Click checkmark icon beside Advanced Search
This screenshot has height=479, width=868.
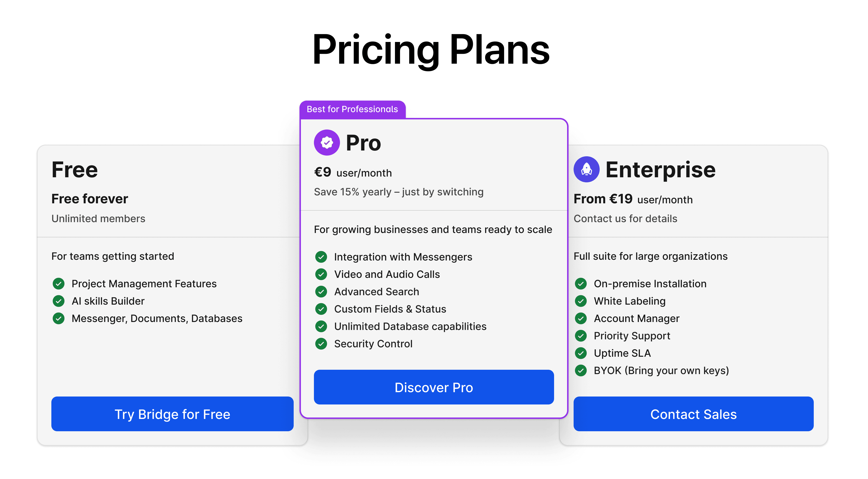(x=321, y=292)
